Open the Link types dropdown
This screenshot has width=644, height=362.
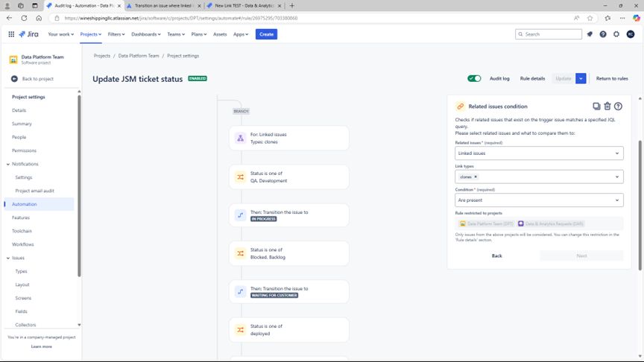click(539, 177)
